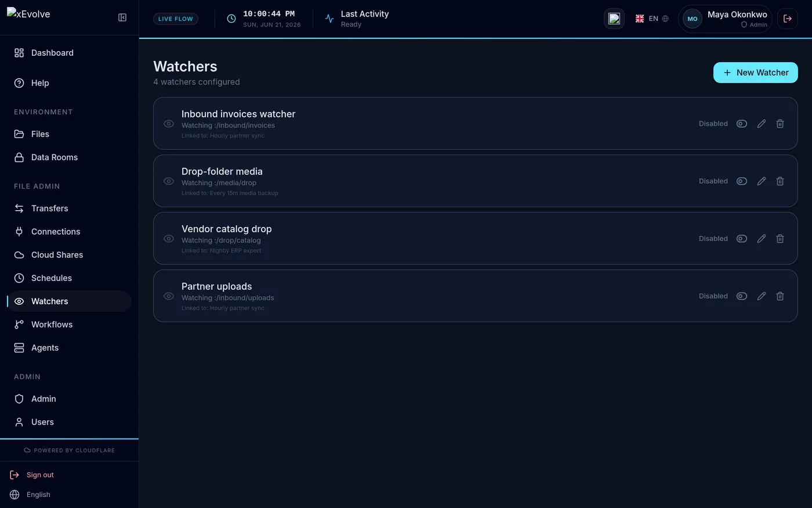Click 'Linked to: Nightly ERP export' text
The image size is (812, 508).
coord(222,251)
